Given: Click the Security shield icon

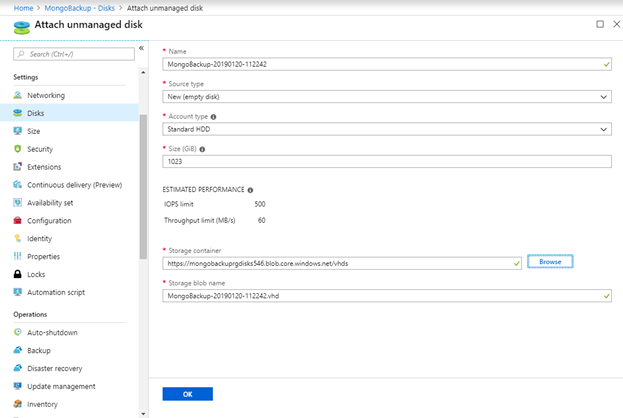Looking at the screenshot, I should point(17,149).
